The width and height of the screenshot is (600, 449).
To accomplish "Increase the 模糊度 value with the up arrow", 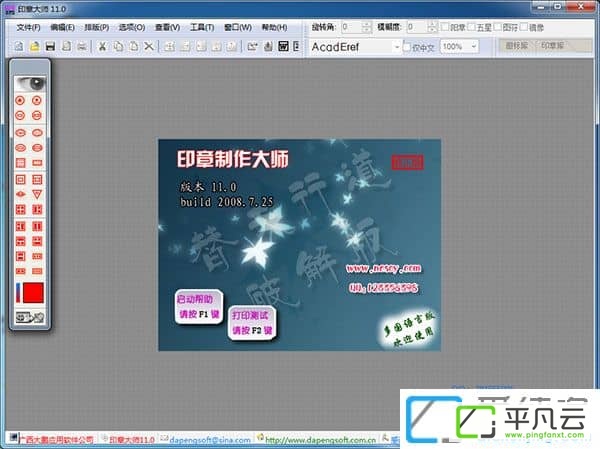I will coord(432,24).
